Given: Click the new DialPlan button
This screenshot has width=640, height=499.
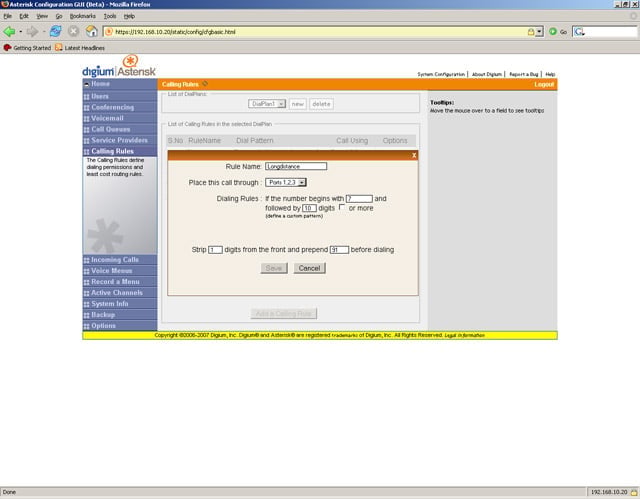Looking at the screenshot, I should [298, 104].
